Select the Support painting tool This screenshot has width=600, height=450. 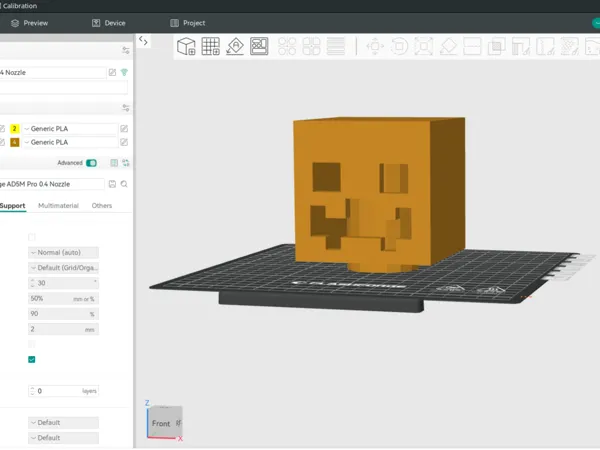[521, 46]
